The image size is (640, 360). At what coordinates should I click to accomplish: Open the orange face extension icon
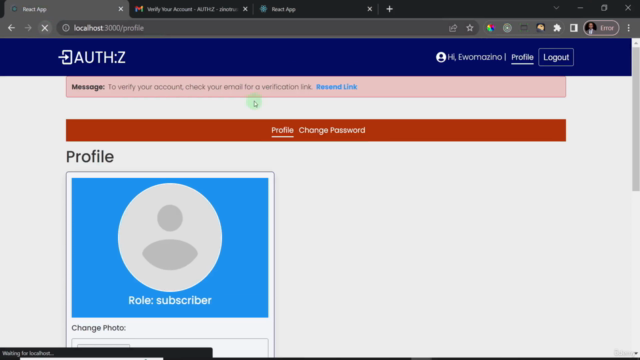(x=540, y=28)
